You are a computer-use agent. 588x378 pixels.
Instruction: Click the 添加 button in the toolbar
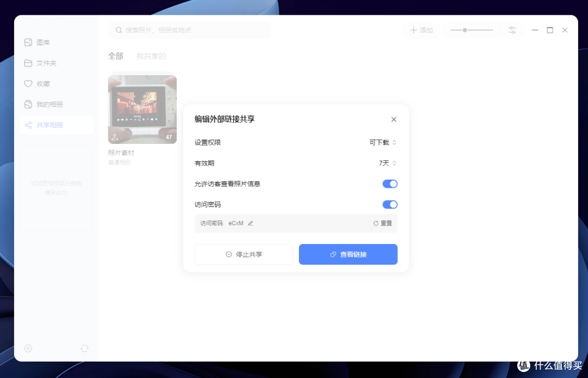click(421, 30)
